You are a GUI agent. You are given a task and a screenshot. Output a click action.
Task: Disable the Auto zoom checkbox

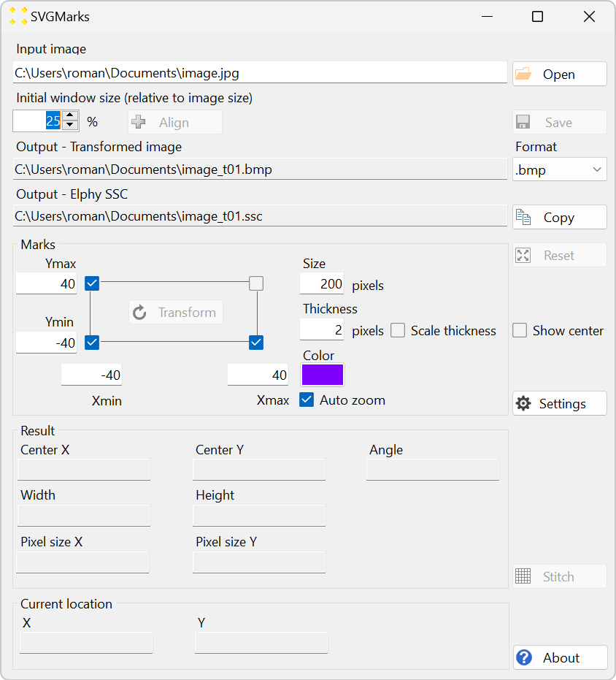(x=307, y=400)
